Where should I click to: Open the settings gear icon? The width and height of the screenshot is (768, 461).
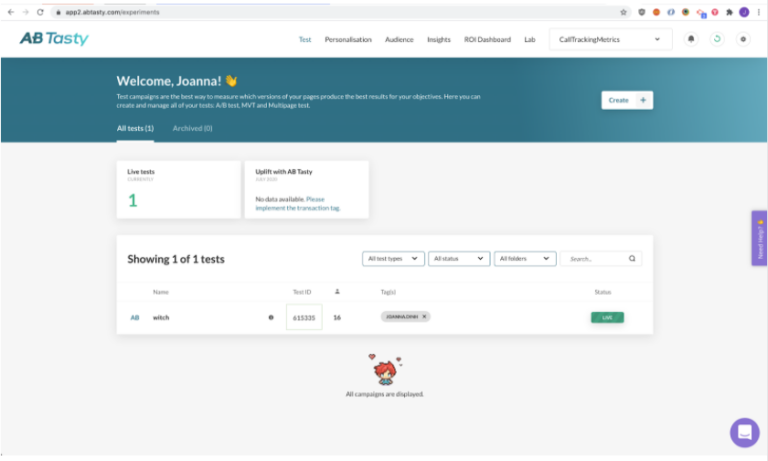tap(742, 39)
